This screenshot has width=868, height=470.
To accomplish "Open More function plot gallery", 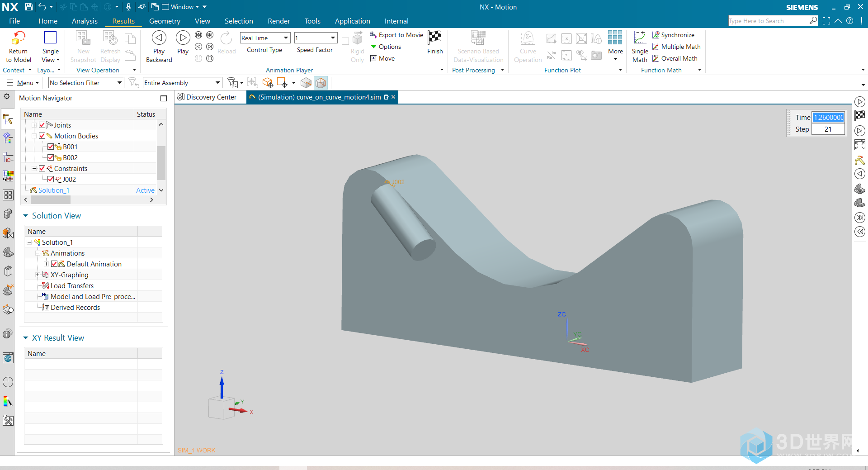I will tap(615, 46).
